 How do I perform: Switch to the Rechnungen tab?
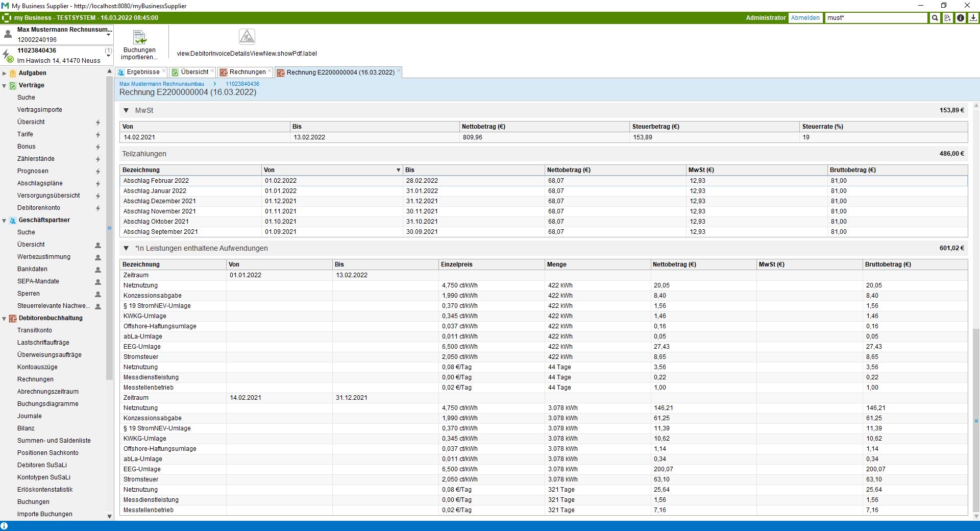[x=247, y=72]
